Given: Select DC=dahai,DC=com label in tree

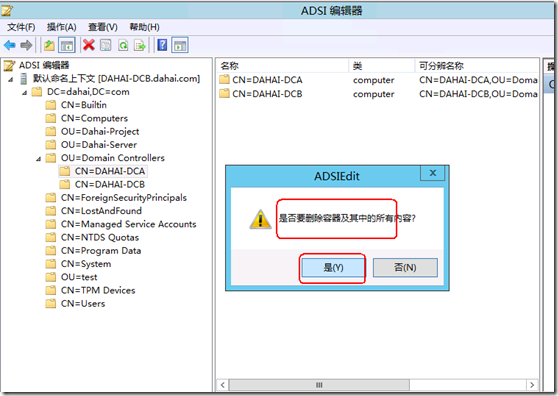Looking at the screenshot, I should tap(88, 92).
